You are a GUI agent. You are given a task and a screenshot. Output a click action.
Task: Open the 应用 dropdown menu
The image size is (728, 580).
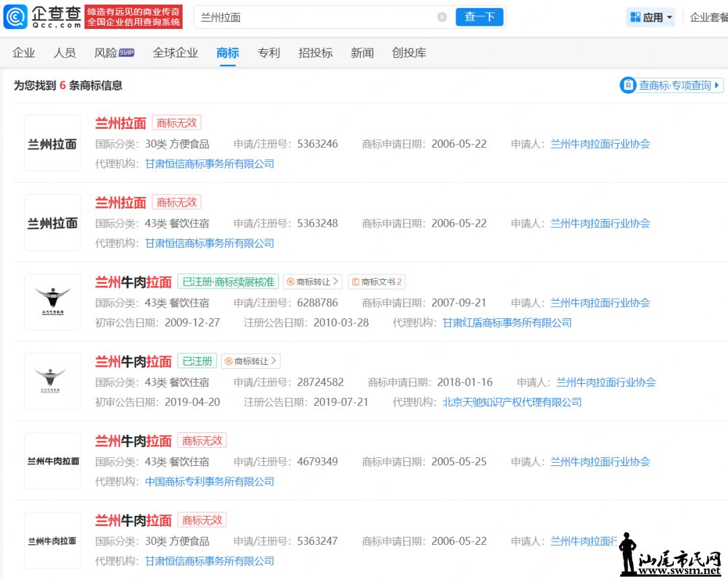click(x=651, y=18)
